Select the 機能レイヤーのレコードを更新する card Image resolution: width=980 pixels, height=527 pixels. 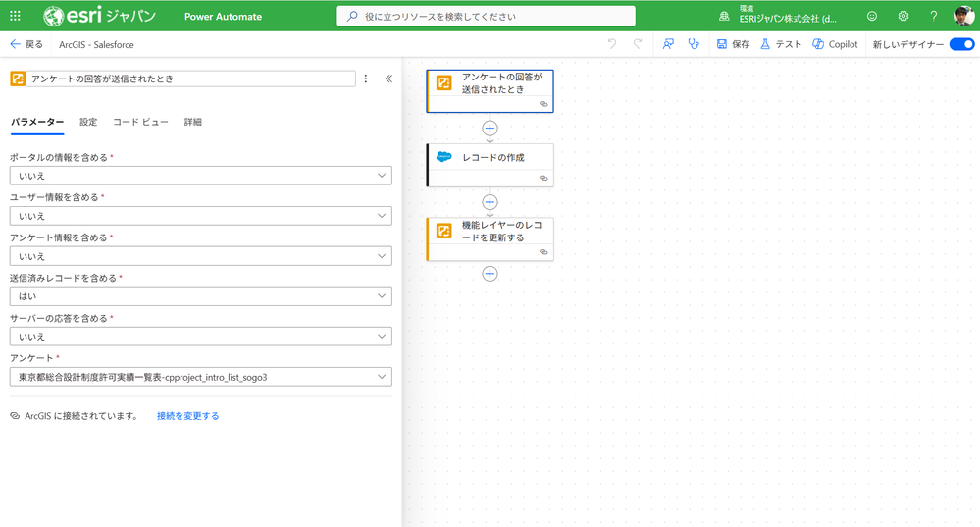490,238
